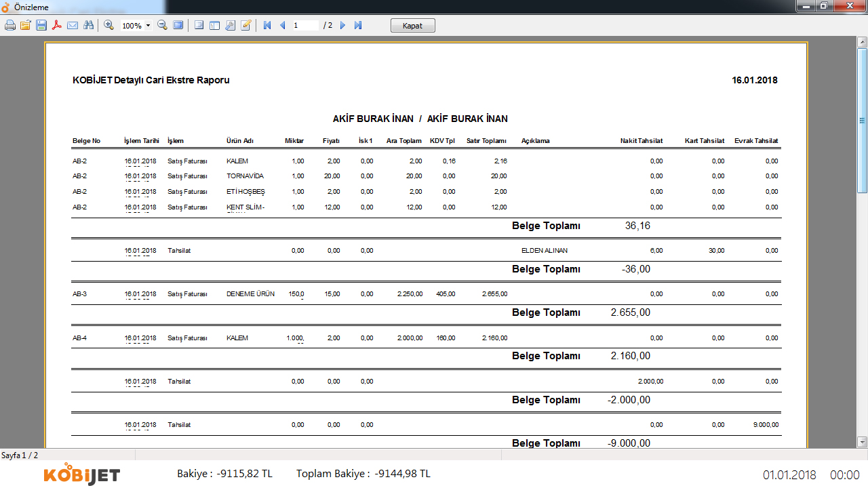Image resolution: width=868 pixels, height=488 pixels.
Task: Go to the next page
Action: [342, 25]
